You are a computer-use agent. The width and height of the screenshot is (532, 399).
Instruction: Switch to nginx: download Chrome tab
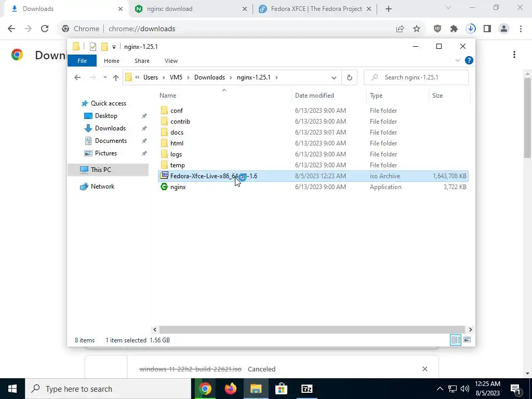[191, 9]
